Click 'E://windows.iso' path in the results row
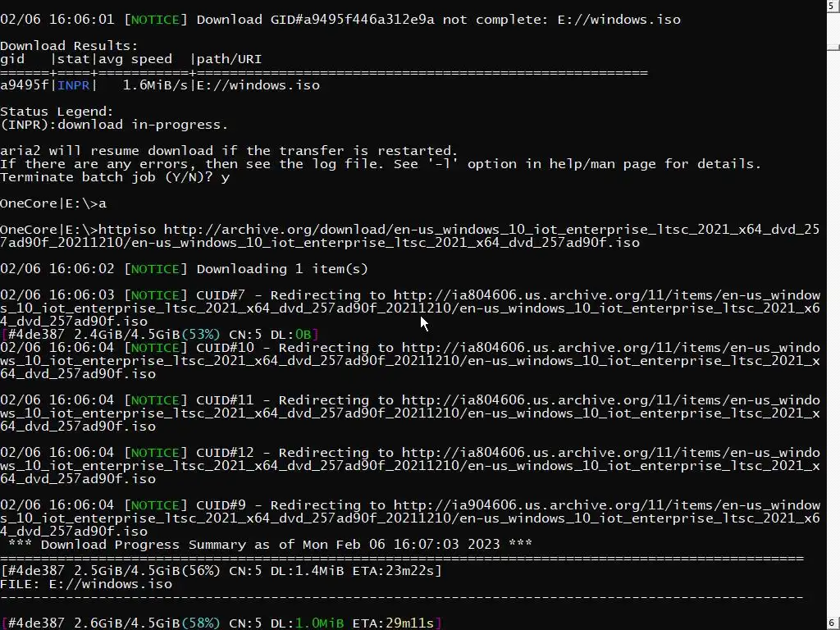The height and width of the screenshot is (630, 840). [x=258, y=85]
